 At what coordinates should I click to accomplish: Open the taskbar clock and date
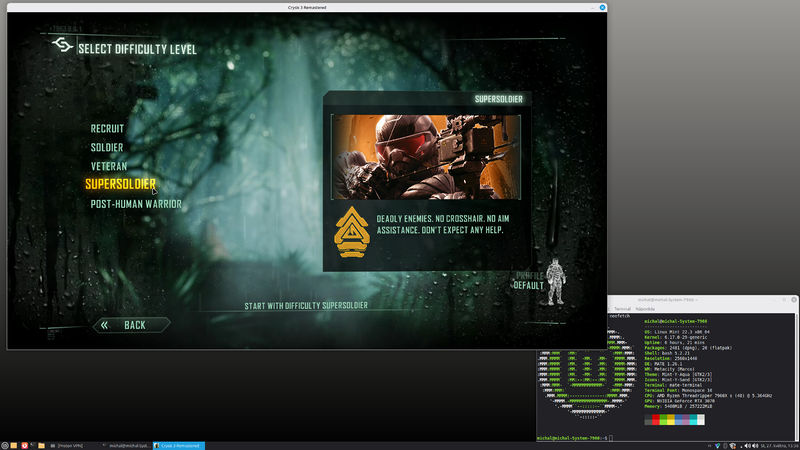pyautogui.click(x=779, y=446)
